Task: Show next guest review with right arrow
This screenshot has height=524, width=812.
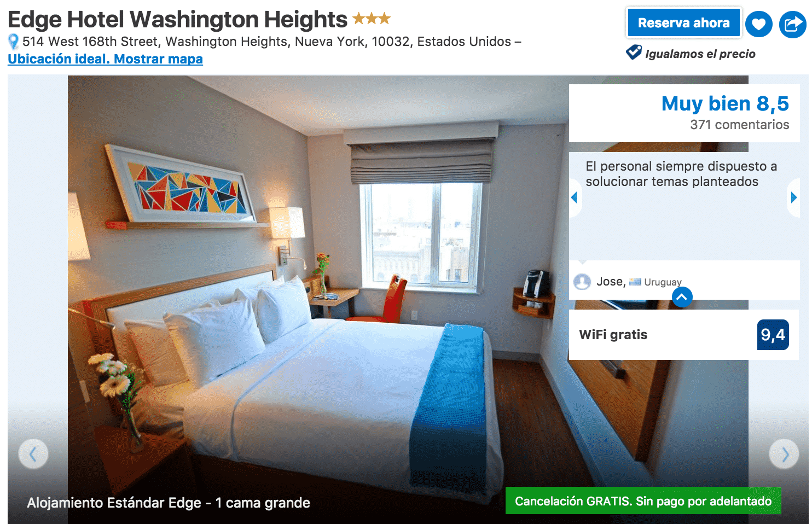Action: (x=793, y=197)
